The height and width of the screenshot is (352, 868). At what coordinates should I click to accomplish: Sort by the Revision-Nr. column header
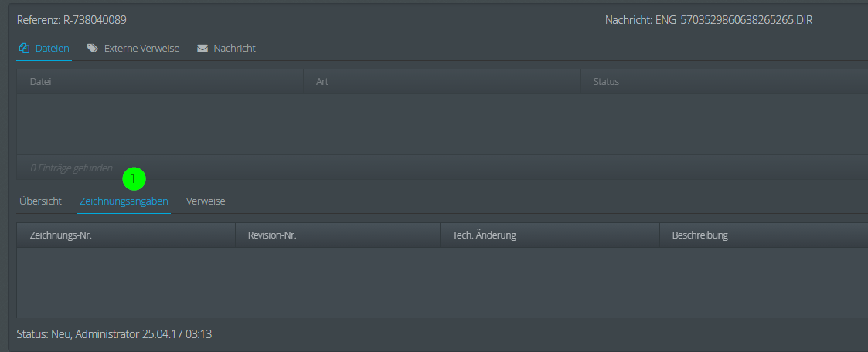coord(338,235)
